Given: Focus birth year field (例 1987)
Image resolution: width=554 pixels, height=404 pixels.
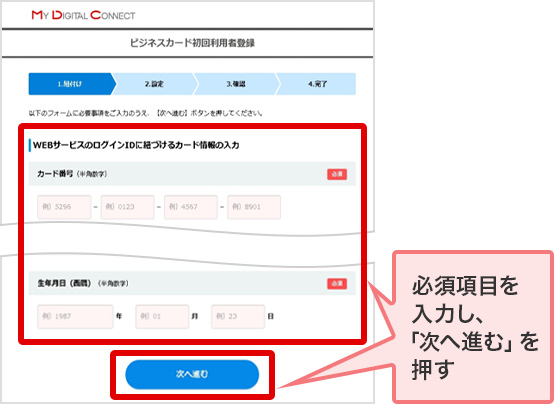Looking at the screenshot, I should point(75,316).
